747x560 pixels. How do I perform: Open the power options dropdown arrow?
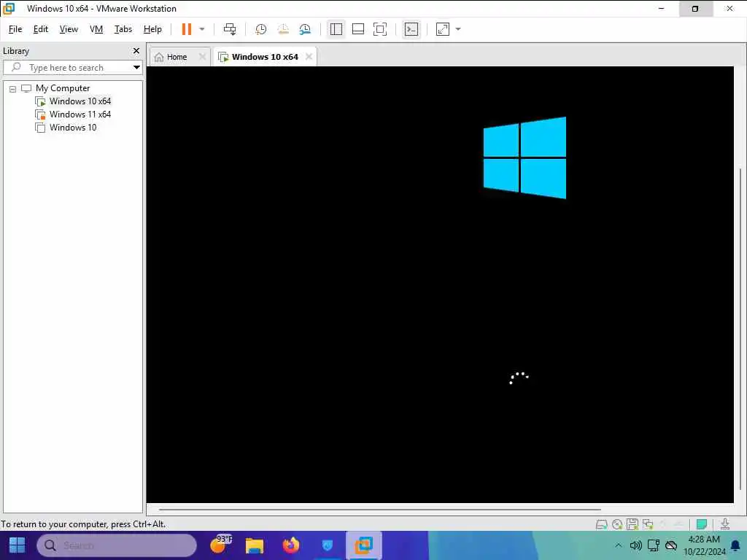click(202, 29)
